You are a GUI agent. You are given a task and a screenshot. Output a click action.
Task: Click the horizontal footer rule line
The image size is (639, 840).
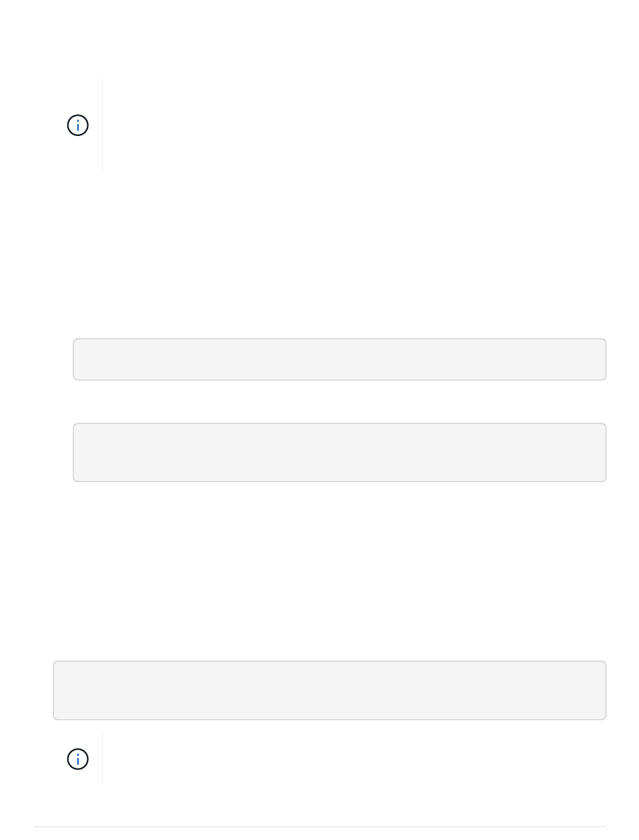(x=319, y=827)
